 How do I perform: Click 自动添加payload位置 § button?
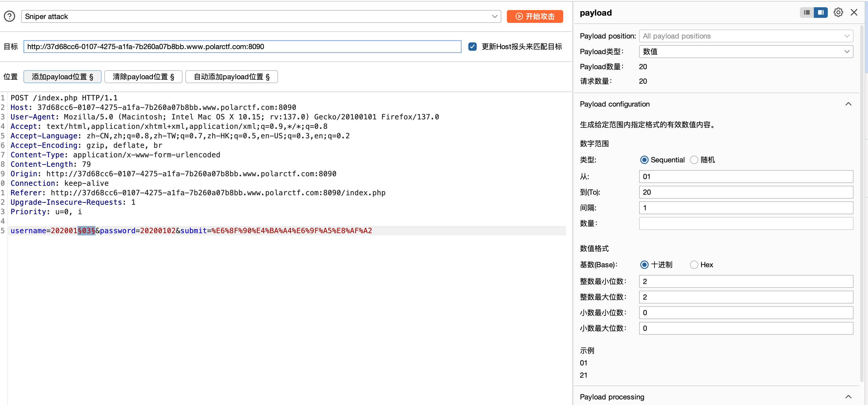(x=231, y=77)
